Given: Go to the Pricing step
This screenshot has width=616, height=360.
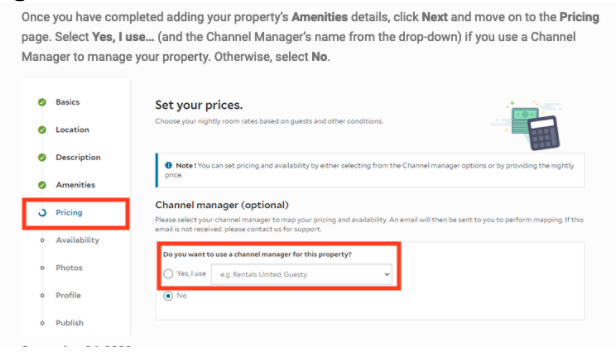Looking at the screenshot, I should (x=69, y=213).
